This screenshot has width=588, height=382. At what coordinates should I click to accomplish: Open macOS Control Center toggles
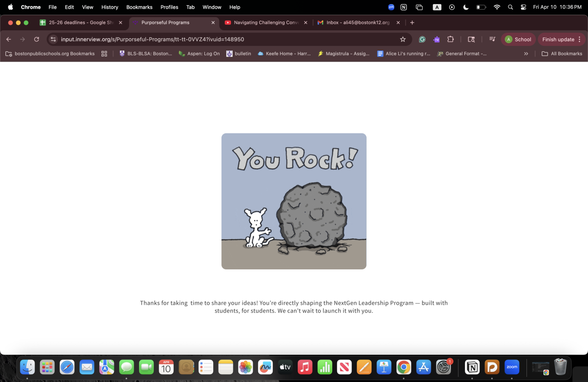(523, 7)
